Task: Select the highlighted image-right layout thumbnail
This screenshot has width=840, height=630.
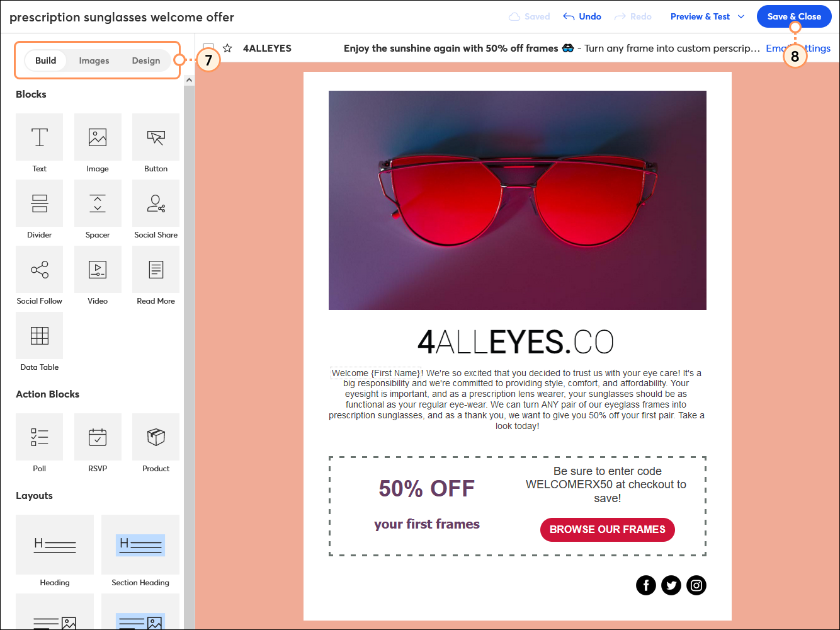Action: [x=140, y=612]
